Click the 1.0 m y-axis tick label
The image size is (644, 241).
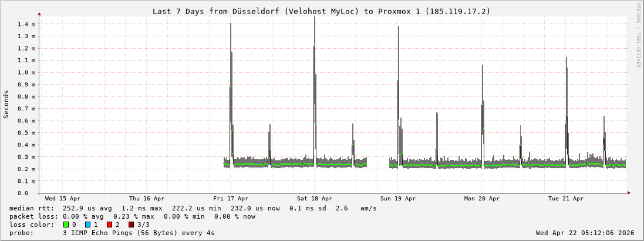pos(26,72)
